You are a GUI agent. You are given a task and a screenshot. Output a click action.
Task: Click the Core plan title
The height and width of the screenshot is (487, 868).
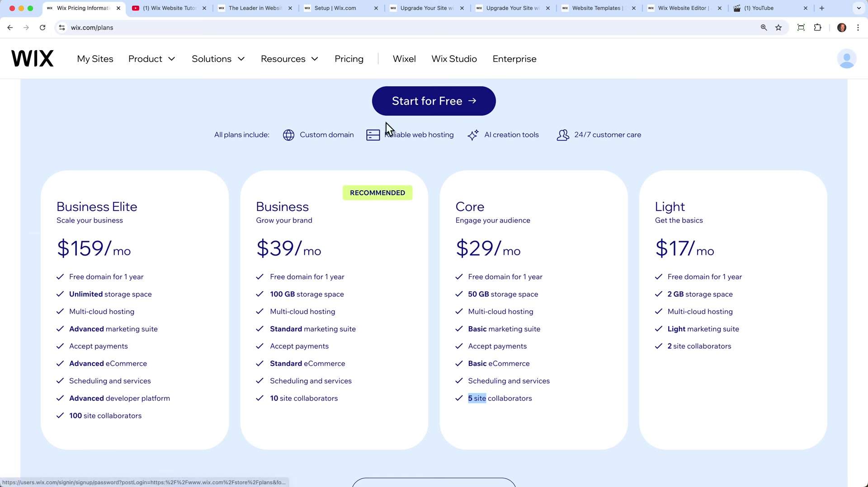click(x=470, y=206)
